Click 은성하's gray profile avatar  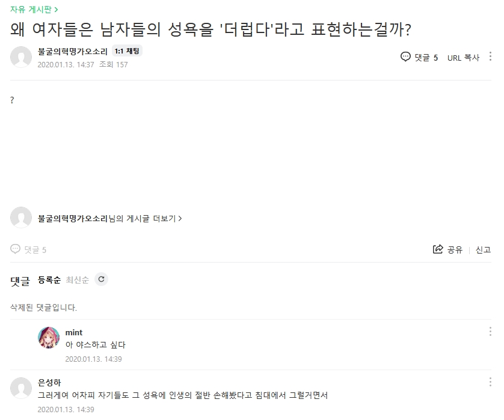21,388
